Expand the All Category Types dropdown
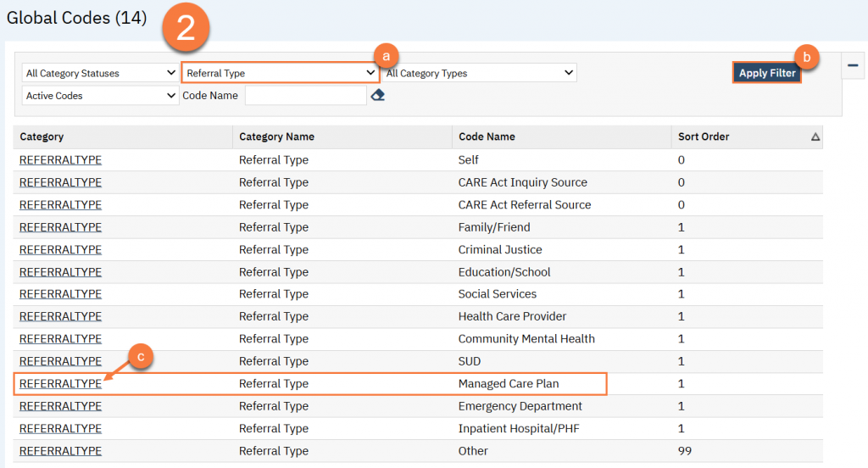The width and height of the screenshot is (868, 468). coord(480,74)
